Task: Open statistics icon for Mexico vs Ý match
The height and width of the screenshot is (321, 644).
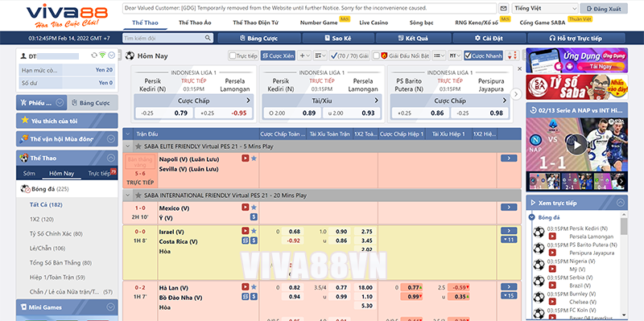Action: 254,216
